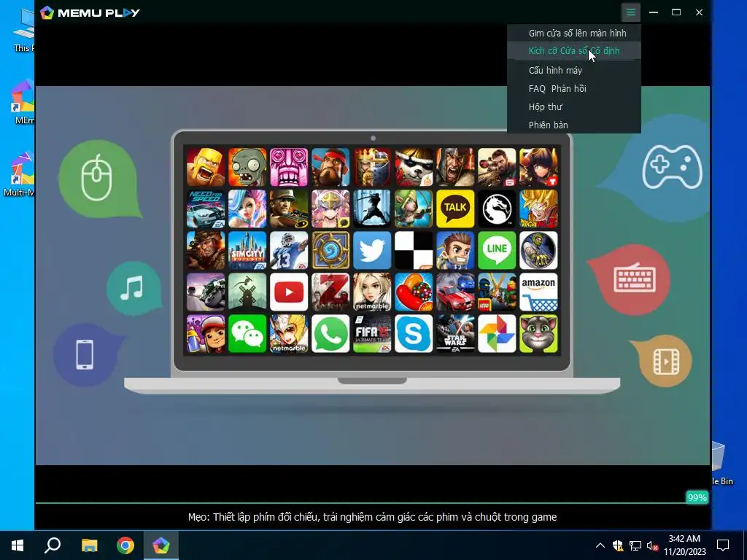Screen dimensions: 747x560
Task: Click the Skype app icon
Action: (414, 333)
